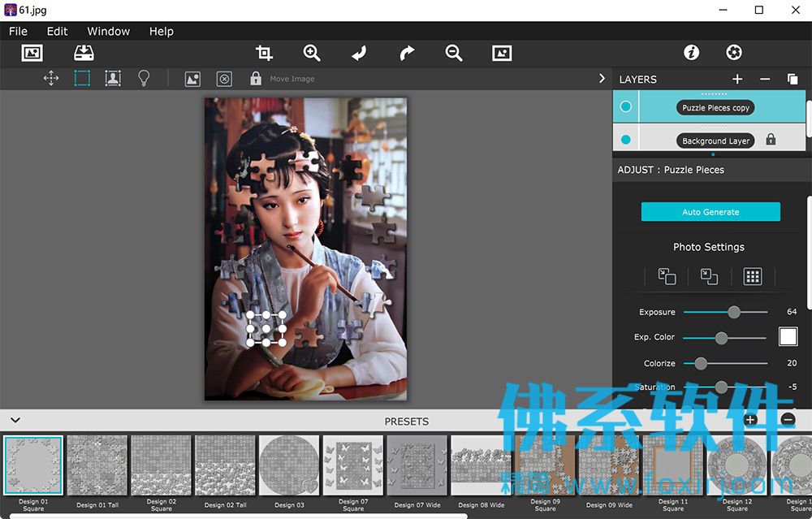
Task: Click the redo arrow icon
Action: 407,53
